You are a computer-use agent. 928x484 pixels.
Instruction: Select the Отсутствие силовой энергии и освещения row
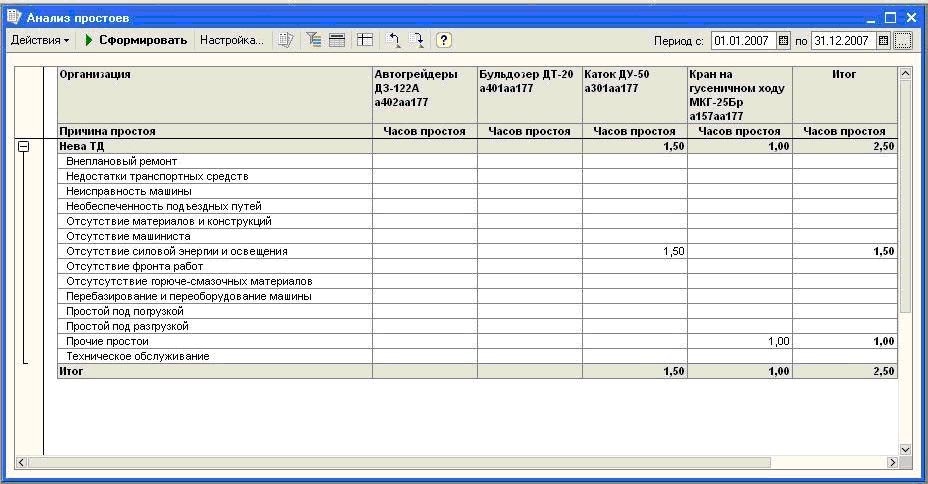[477, 251]
